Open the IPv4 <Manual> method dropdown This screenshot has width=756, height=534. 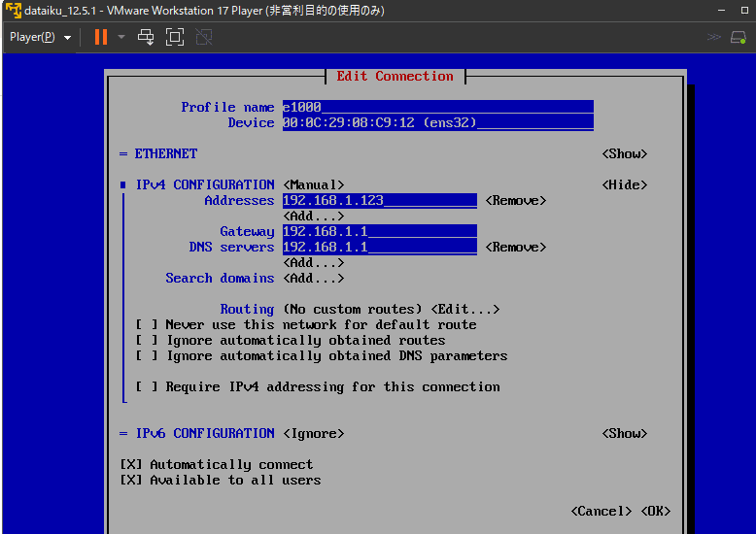tap(314, 184)
